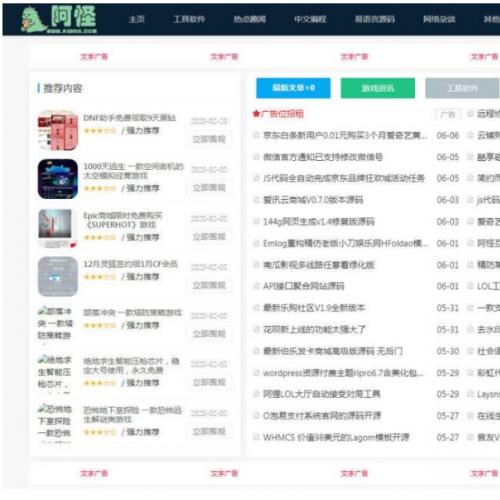500x500 pixels.
Task: Click 立即围观 button in 12月 CF会员 row
Action: point(209,285)
